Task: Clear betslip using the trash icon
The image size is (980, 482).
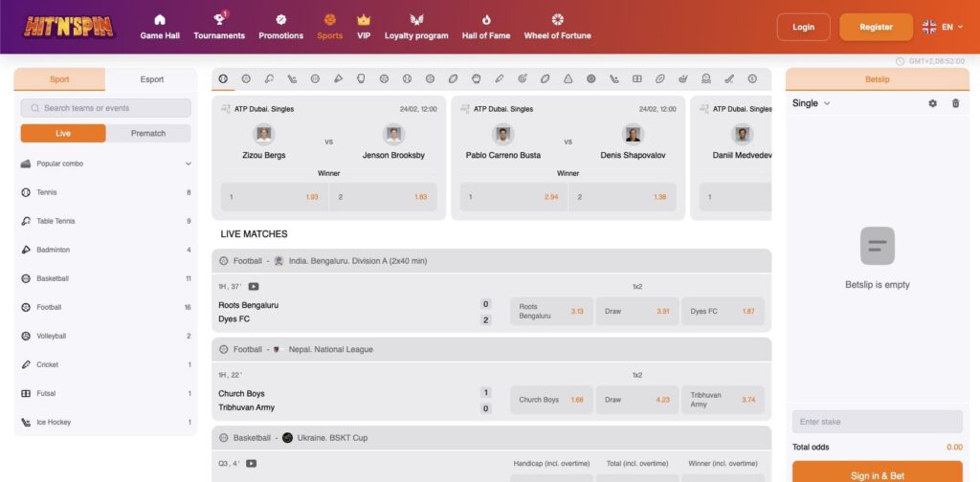Action: [955, 103]
